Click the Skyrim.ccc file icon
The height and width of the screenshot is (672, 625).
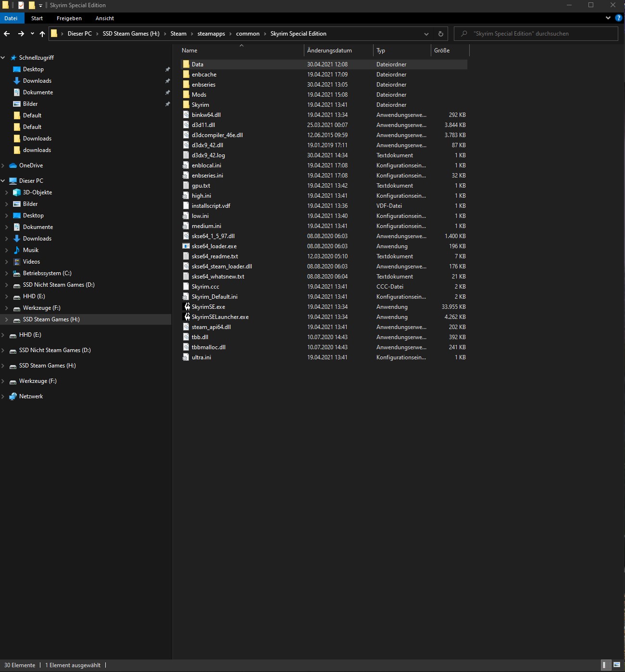pos(186,287)
